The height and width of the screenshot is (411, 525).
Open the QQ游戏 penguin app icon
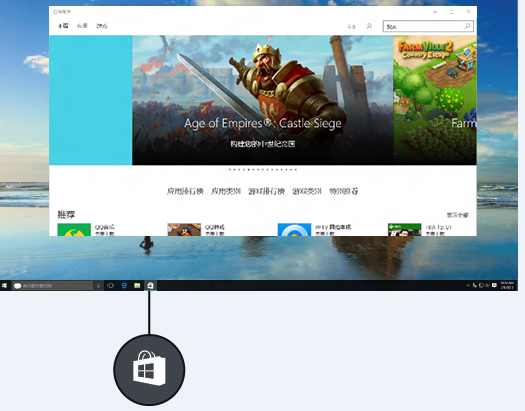184,230
